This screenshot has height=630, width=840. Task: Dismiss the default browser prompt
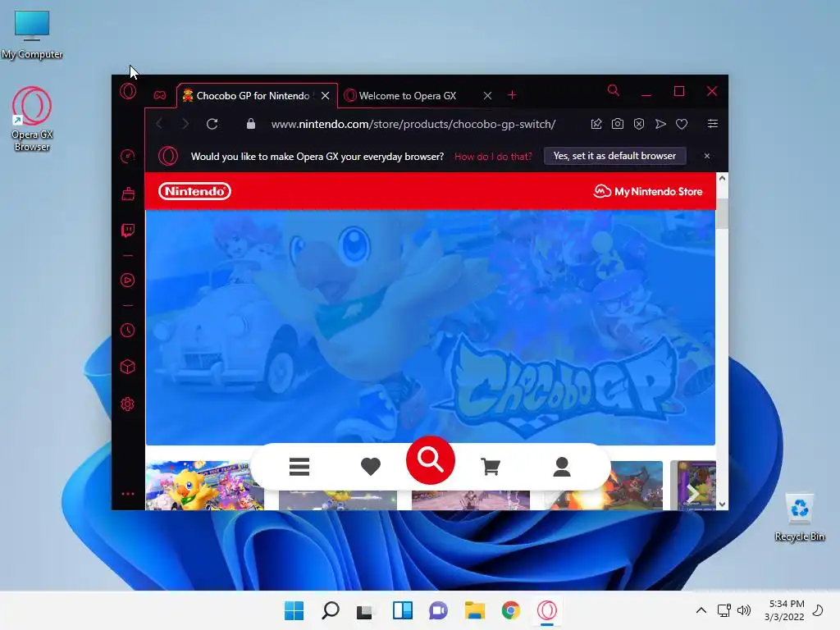click(x=707, y=156)
